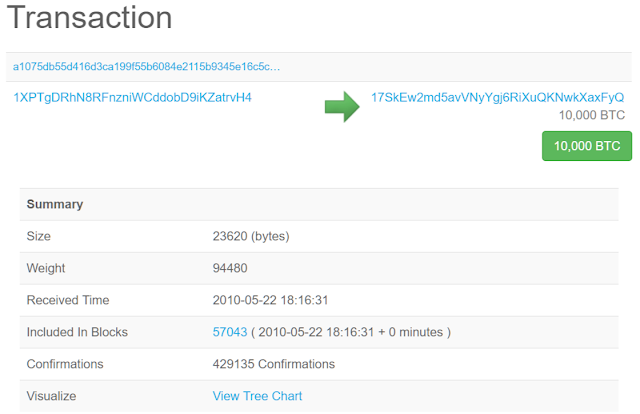This screenshot has height=414, width=640.
Task: Open block 57043 link
Action: click(x=229, y=332)
